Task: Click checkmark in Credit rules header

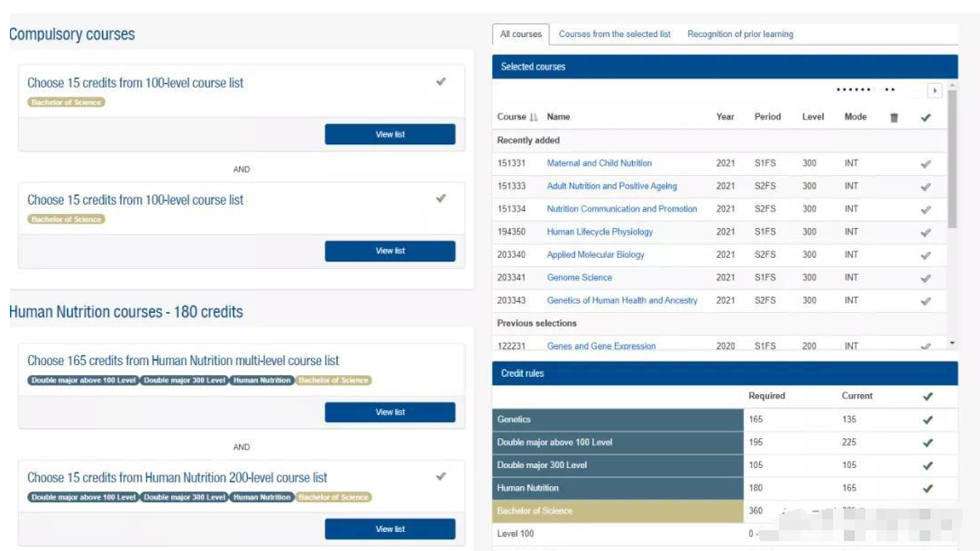Action: 928,397
